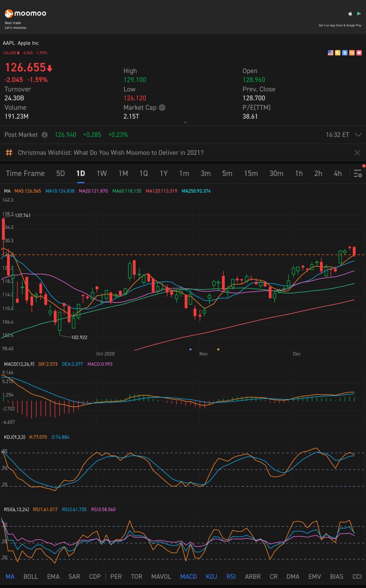
Task: Enable the BIAS indicator
Action: pyautogui.click(x=337, y=576)
